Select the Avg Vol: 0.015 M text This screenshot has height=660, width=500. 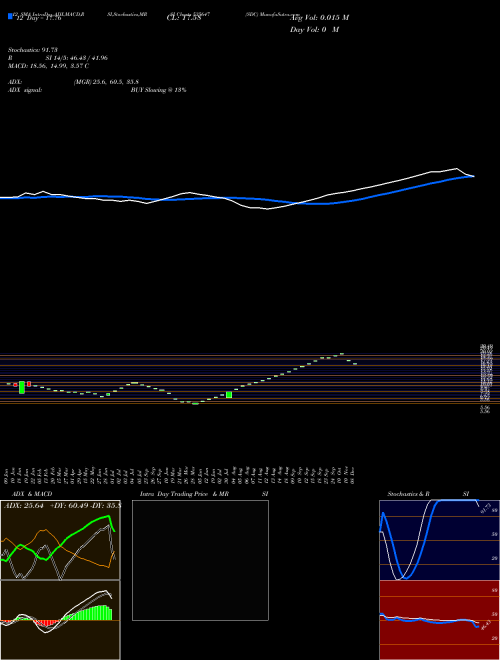(x=319, y=18)
